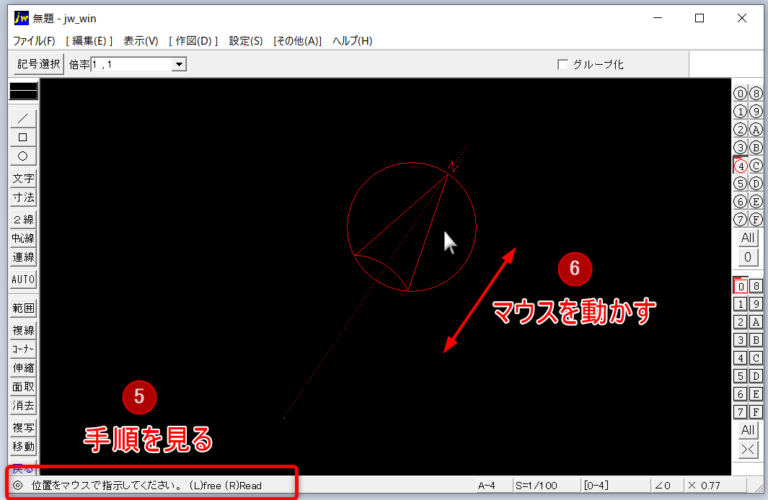Image resolution: width=768 pixels, height=500 pixels.
Task: Toggle square layer group 0
Action: [741, 286]
